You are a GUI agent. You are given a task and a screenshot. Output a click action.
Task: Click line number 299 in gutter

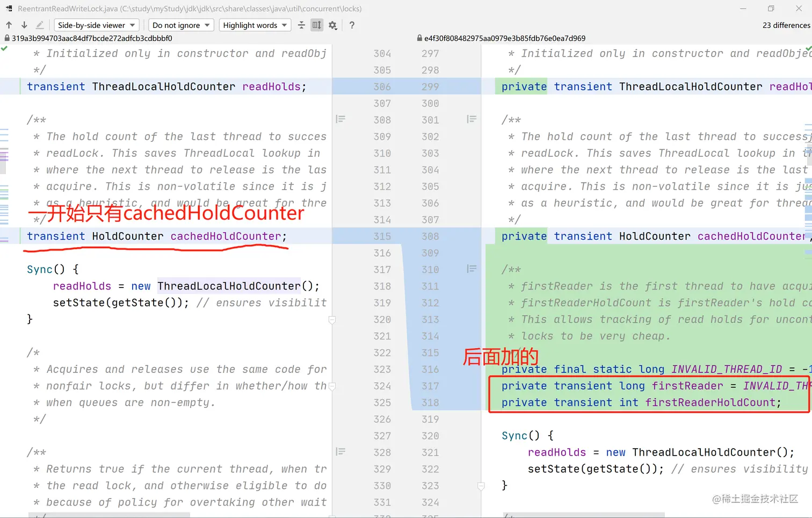(430, 87)
